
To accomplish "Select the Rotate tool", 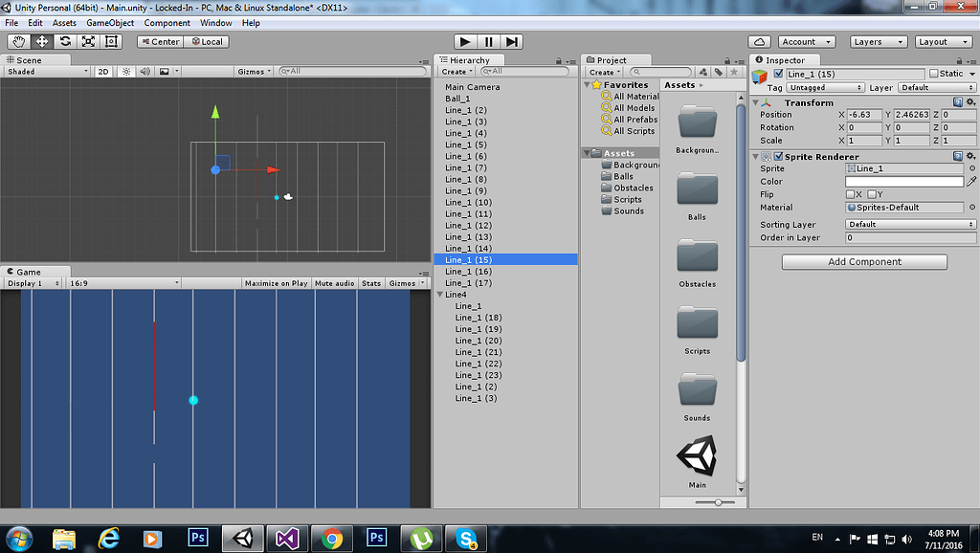I will (64, 42).
